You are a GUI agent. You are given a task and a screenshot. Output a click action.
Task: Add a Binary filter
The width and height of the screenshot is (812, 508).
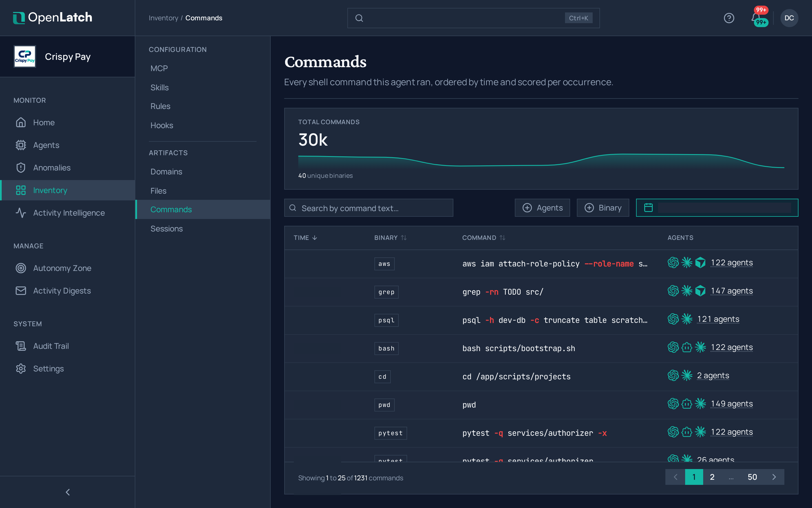point(603,208)
